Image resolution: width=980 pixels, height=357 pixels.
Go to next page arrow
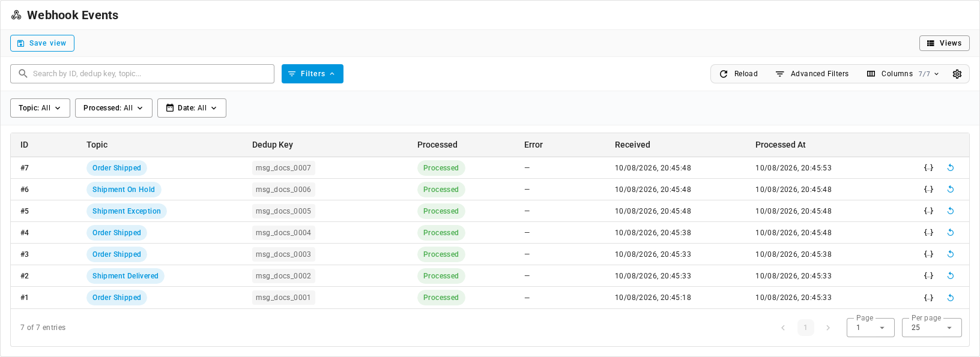(x=828, y=328)
